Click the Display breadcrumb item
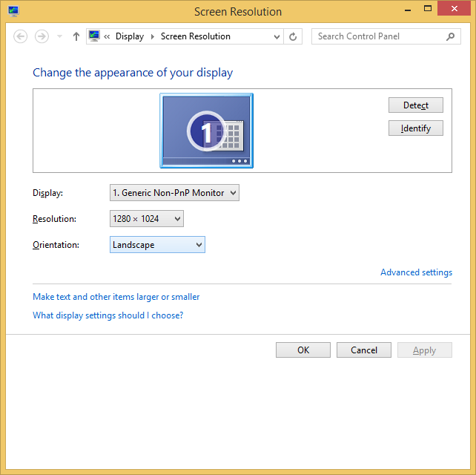Image resolution: width=476 pixels, height=475 pixels. (x=130, y=36)
